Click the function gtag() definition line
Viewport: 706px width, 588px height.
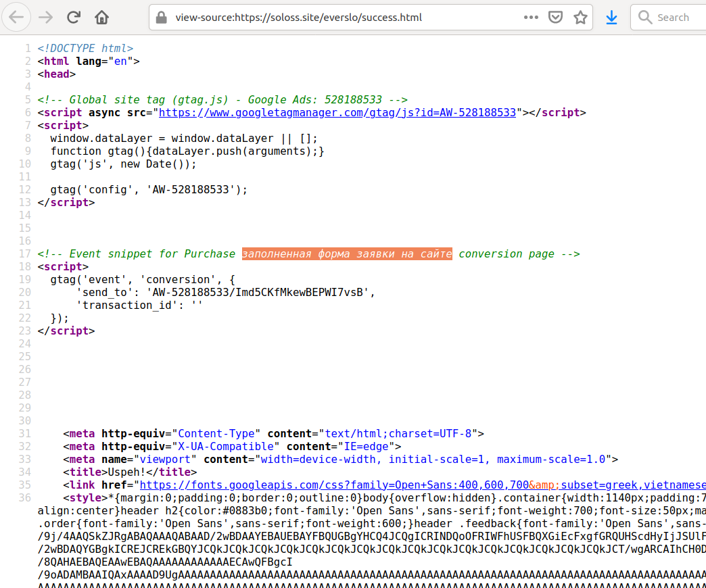tap(187, 151)
